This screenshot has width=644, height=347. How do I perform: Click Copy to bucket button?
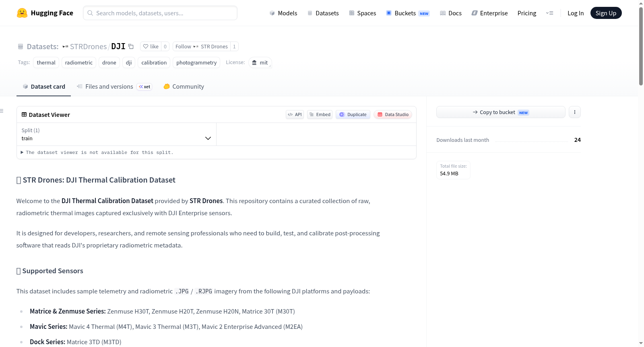[x=501, y=112]
